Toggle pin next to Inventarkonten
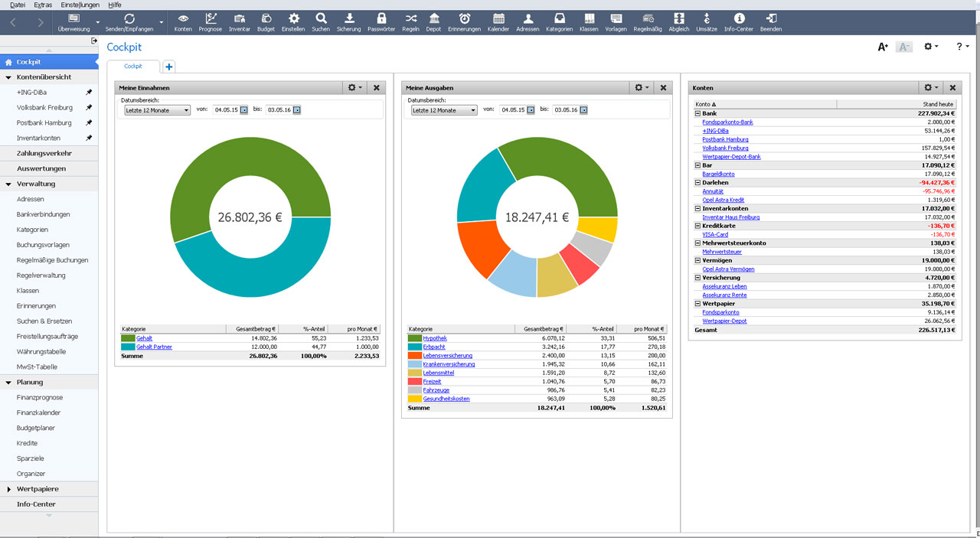Viewport: 980px width, 538px height. 89,139
